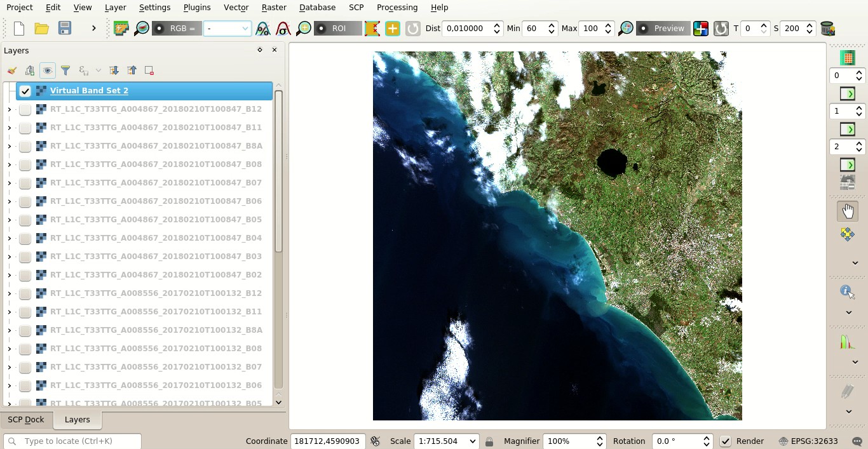Apply the cumulative stretch percentage icon
The image size is (868, 449).
[262, 28]
